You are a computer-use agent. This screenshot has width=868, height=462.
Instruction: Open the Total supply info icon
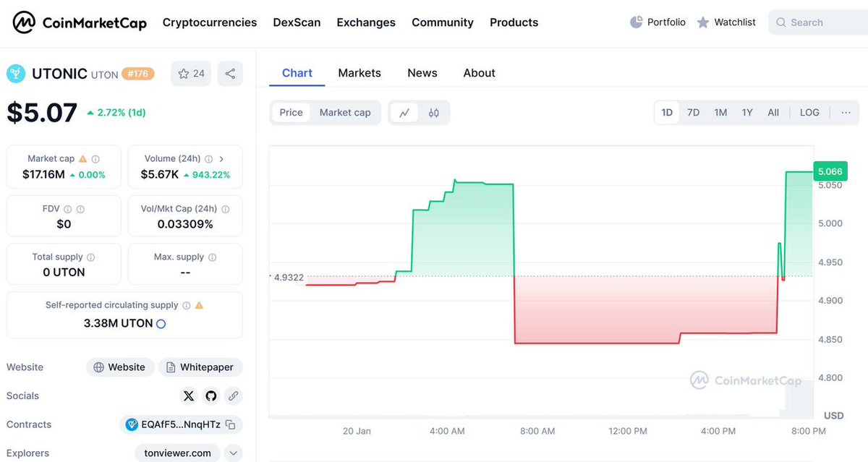click(90, 257)
